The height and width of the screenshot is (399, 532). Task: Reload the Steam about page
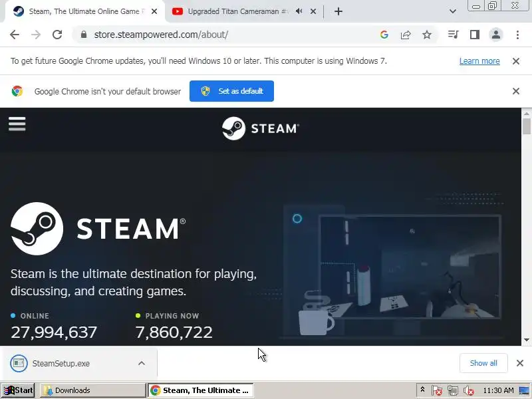pos(57,35)
